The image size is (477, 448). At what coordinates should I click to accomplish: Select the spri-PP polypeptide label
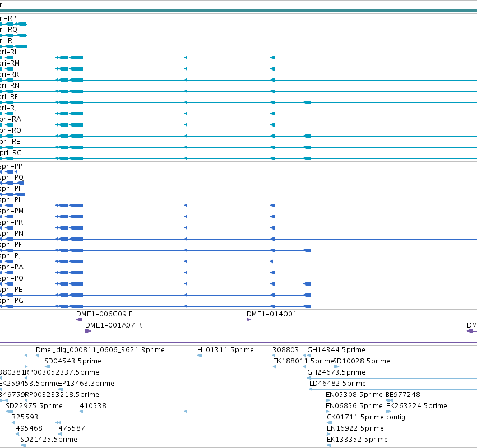(x=11, y=166)
